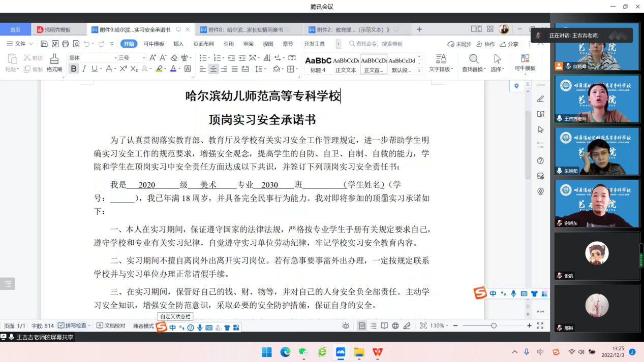Click the 分享 share button
644x362 pixels.
509,44
